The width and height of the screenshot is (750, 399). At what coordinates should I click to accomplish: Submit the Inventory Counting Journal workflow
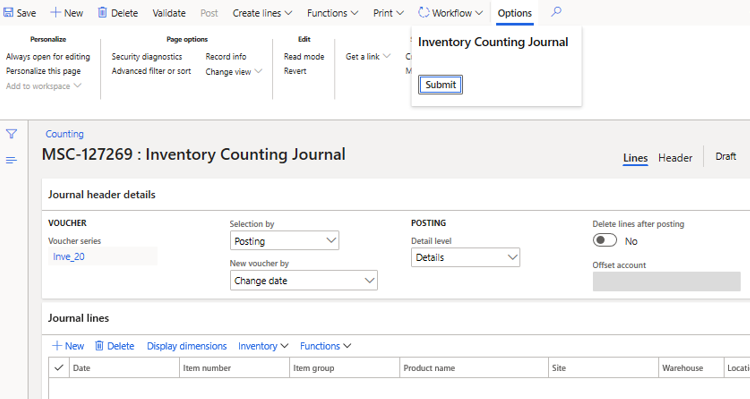pos(441,85)
